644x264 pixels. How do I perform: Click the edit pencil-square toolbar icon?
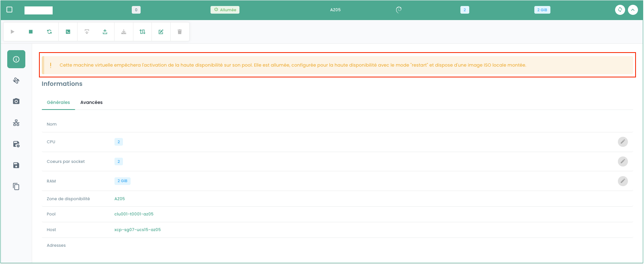[161, 32]
